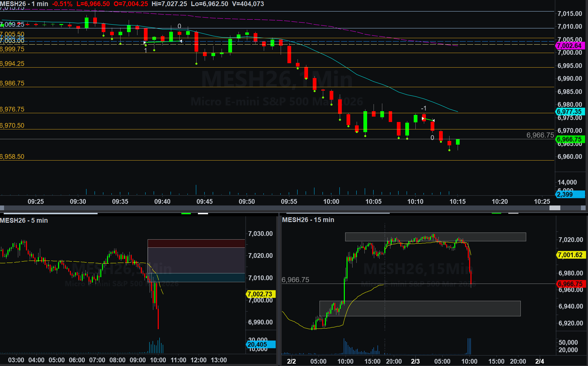This screenshot has width=588, height=366.
Task: Select the green 6,966.75 last price tag
Action: coord(569,139)
